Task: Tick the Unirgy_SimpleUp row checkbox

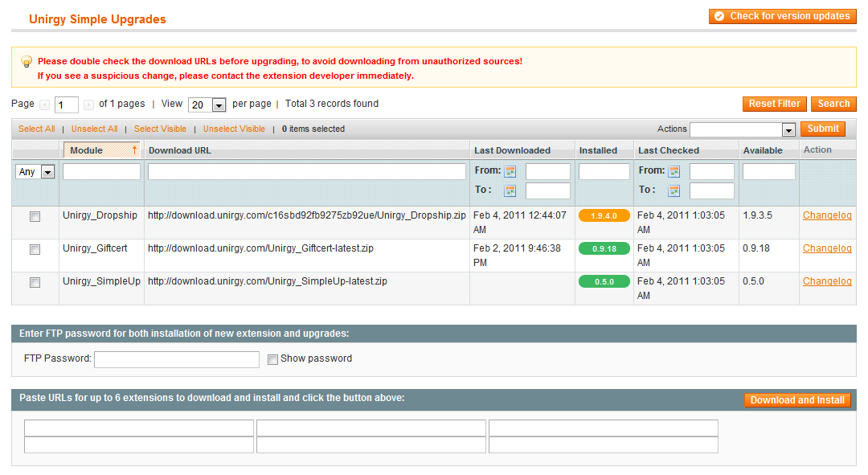Action: (x=35, y=282)
